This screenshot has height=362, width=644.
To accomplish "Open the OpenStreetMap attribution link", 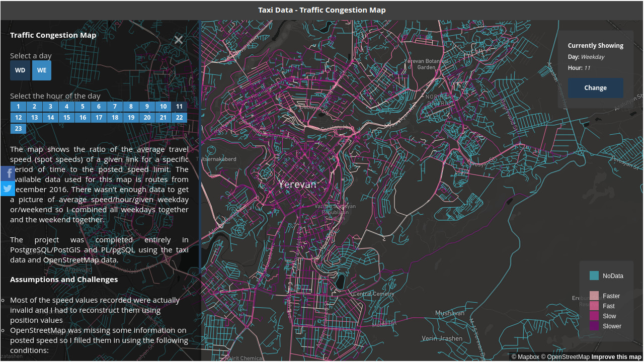I will (x=565, y=357).
